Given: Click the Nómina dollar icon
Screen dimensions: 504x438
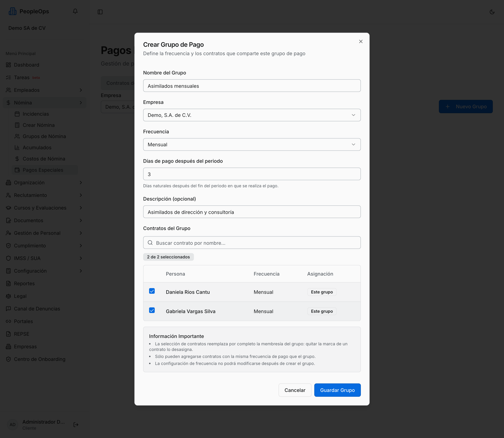Looking at the screenshot, I should 9,103.
